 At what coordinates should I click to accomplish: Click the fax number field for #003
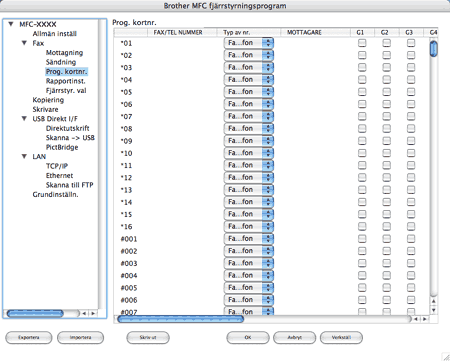coord(182,263)
